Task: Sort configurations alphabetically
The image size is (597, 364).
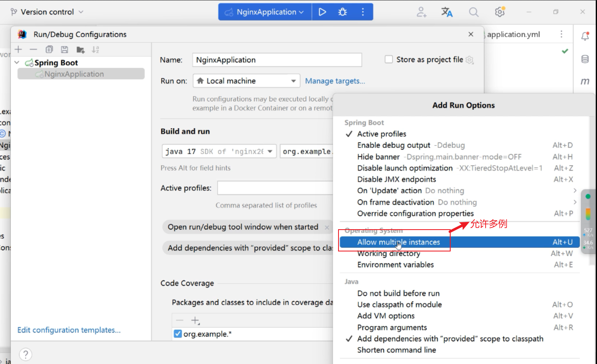Action: 96,49
